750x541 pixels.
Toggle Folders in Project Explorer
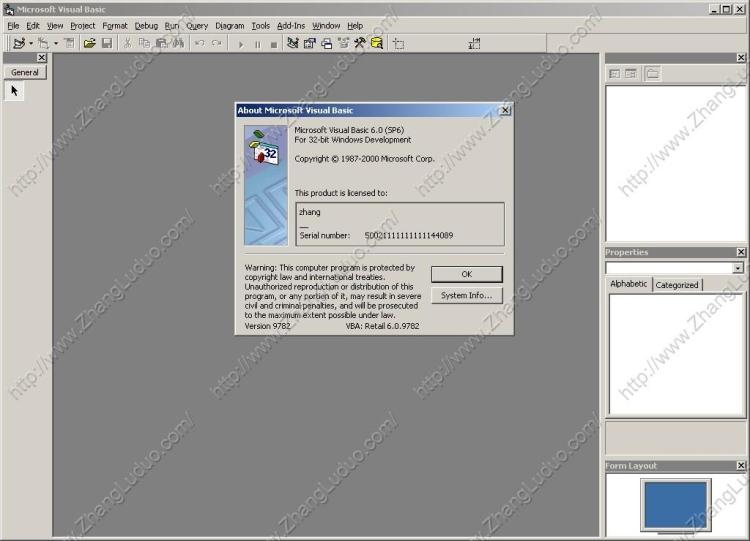pyautogui.click(x=652, y=74)
